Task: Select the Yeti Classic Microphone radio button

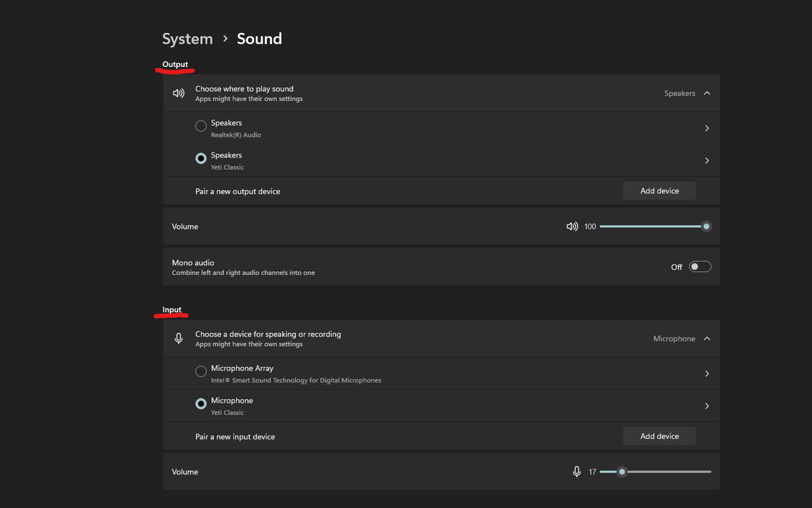Action: (x=200, y=403)
